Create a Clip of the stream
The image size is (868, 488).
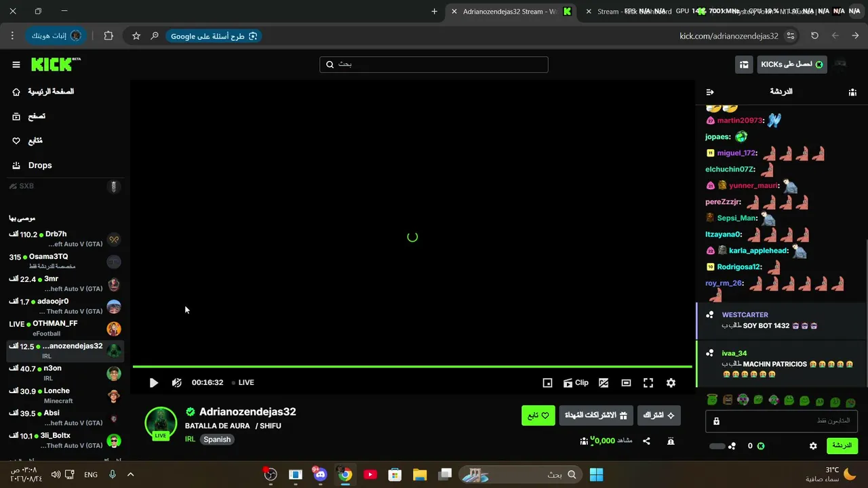pyautogui.click(x=576, y=383)
